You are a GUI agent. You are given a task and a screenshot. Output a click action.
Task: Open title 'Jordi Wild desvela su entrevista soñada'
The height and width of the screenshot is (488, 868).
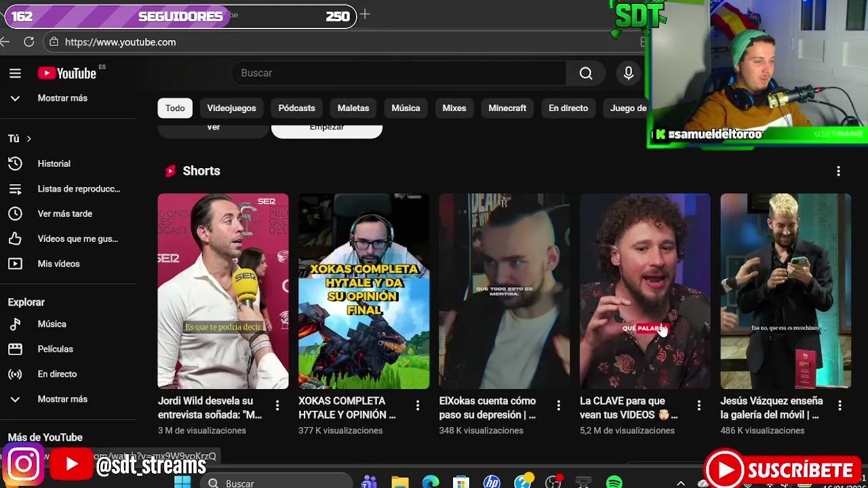(x=210, y=407)
